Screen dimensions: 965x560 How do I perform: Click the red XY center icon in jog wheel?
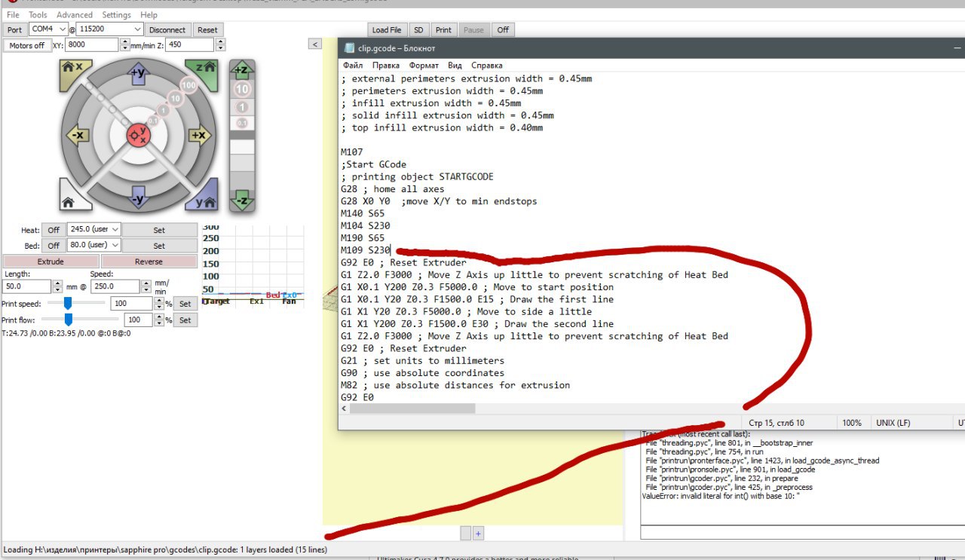pyautogui.click(x=139, y=136)
